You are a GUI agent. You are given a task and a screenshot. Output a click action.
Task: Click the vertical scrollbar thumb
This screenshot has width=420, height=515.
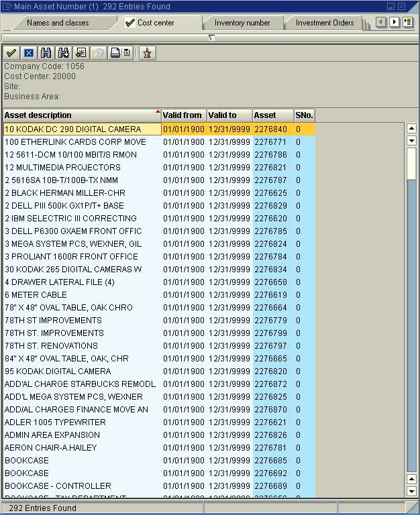click(x=411, y=164)
